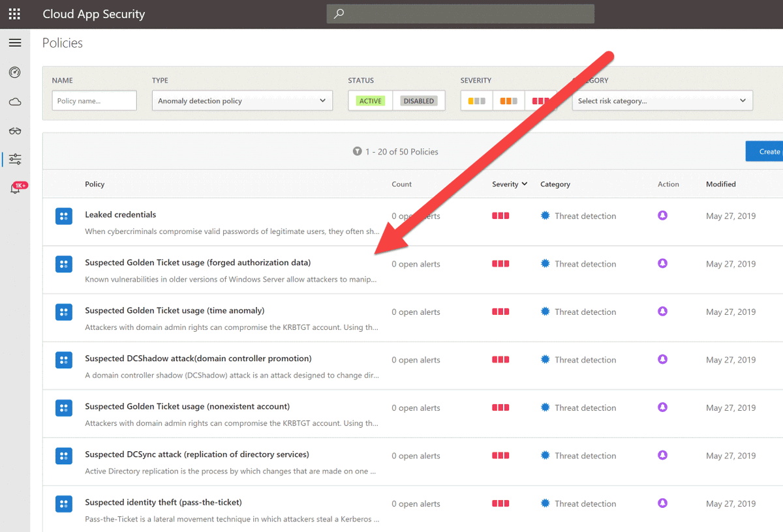This screenshot has height=532, width=783.
Task: Click severity indicator in DCSync attack row
Action: (x=500, y=456)
